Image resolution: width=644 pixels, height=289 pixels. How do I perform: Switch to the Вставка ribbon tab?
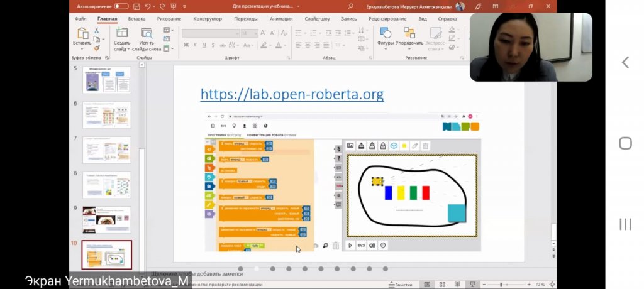point(136,19)
